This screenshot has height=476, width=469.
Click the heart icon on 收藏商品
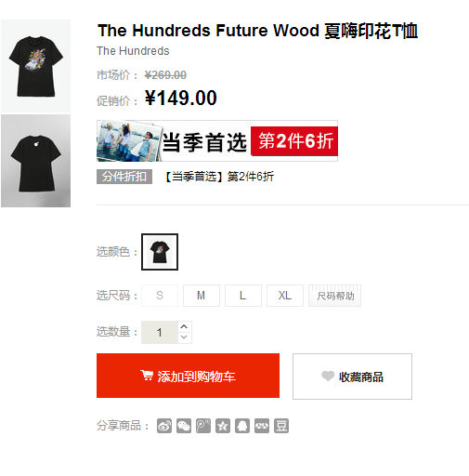328,376
